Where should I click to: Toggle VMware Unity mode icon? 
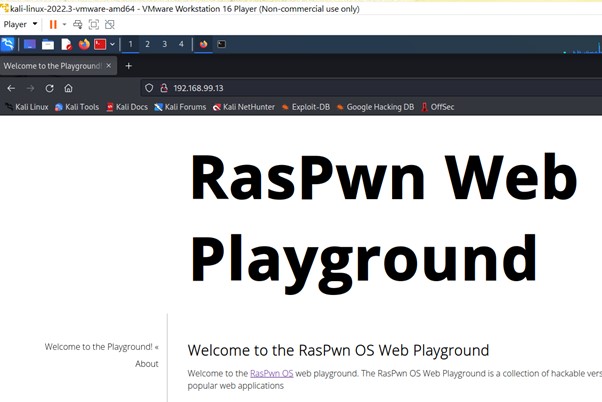click(x=110, y=25)
